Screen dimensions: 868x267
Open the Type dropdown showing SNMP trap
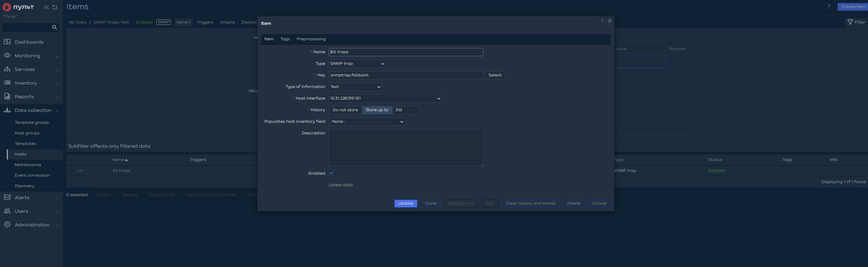tap(357, 63)
